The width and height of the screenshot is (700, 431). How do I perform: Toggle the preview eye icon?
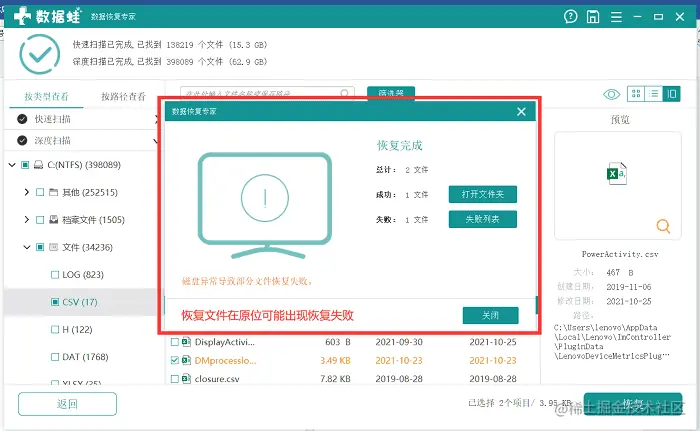pyautogui.click(x=611, y=94)
